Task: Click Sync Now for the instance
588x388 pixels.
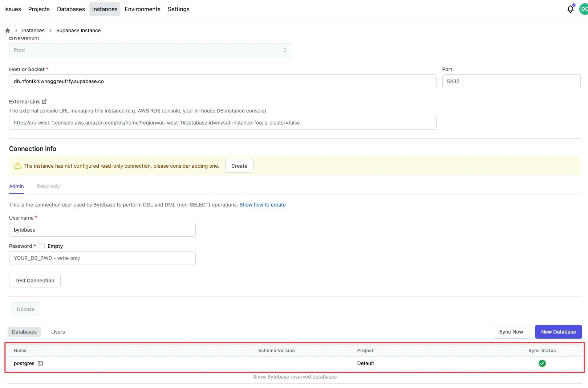Action: click(x=511, y=331)
